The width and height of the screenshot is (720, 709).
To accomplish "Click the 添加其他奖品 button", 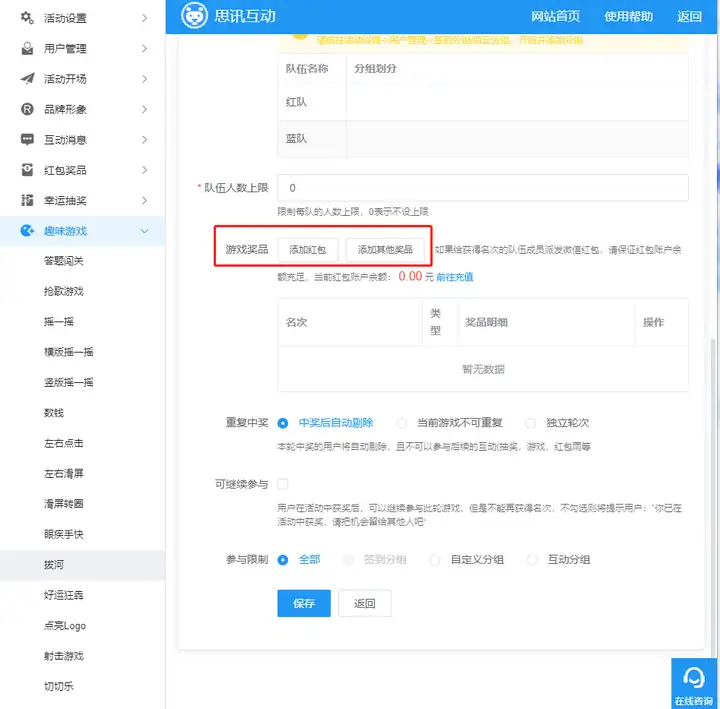I will (x=385, y=249).
